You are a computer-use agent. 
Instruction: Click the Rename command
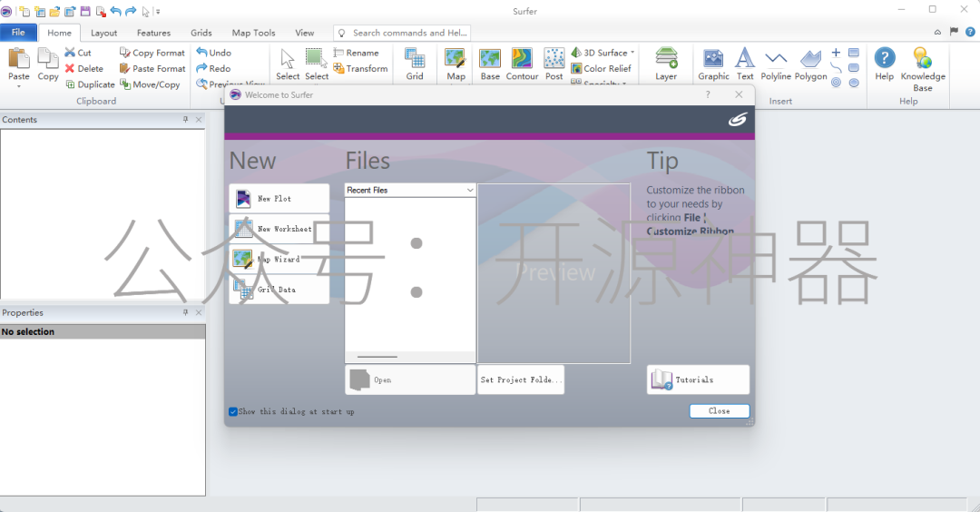[x=357, y=53]
